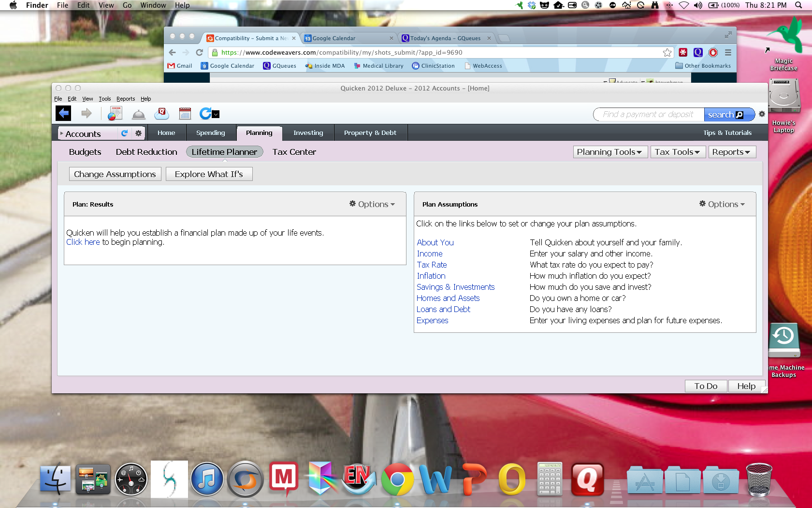Open the Loans and Debt link
The height and width of the screenshot is (508, 812).
[443, 309]
